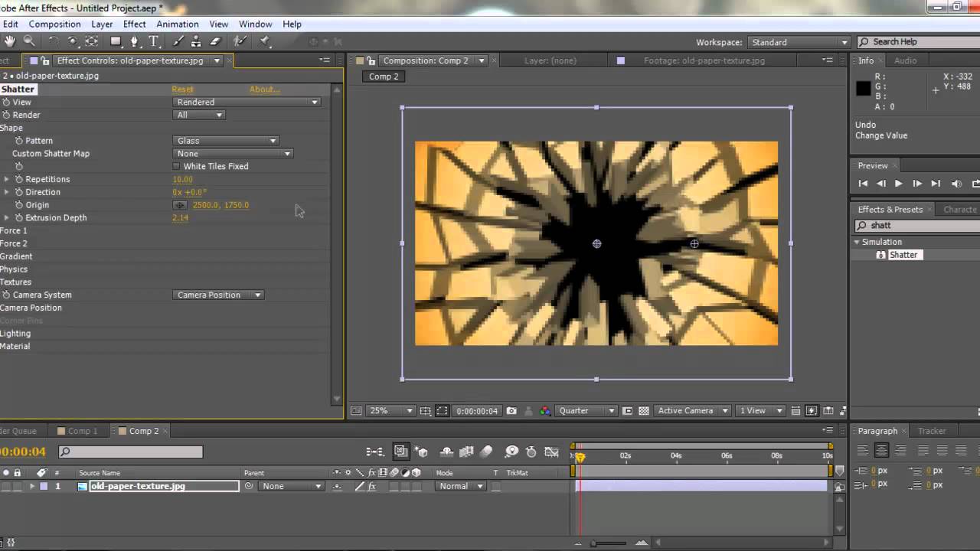Reset the Shatter effect
The height and width of the screenshot is (551, 980).
182,90
